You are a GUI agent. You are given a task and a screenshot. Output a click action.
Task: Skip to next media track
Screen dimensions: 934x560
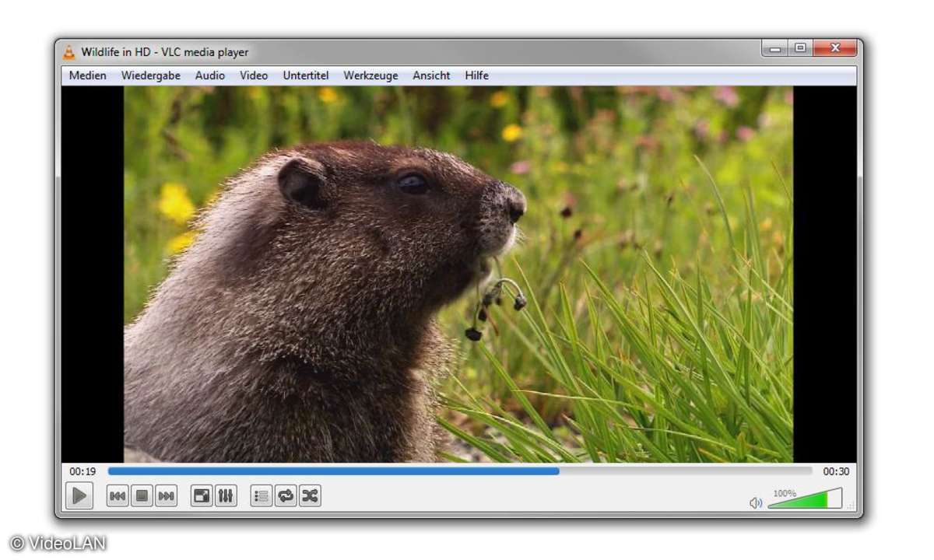click(166, 496)
